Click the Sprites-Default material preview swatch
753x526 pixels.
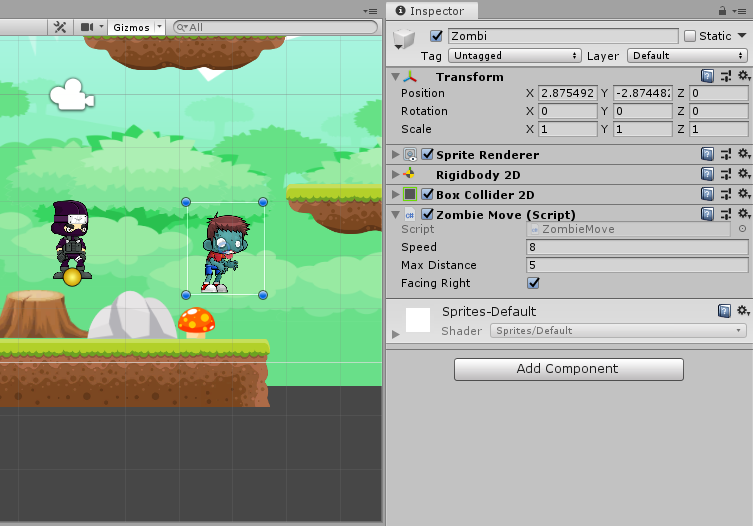click(x=418, y=319)
